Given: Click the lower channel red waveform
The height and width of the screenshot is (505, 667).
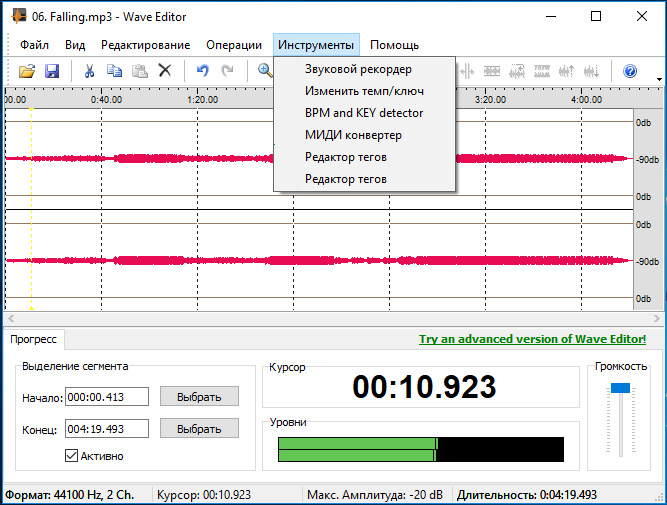Looking at the screenshot, I should coord(319,260).
